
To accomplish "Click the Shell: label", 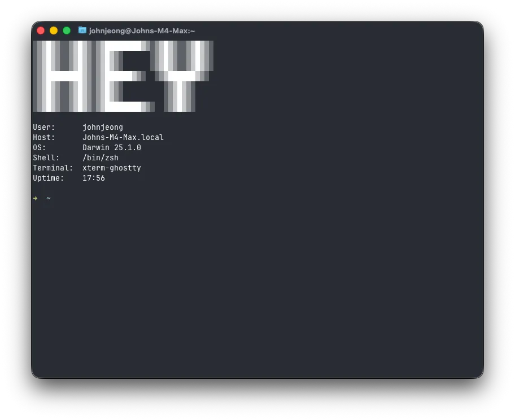I will pos(46,158).
